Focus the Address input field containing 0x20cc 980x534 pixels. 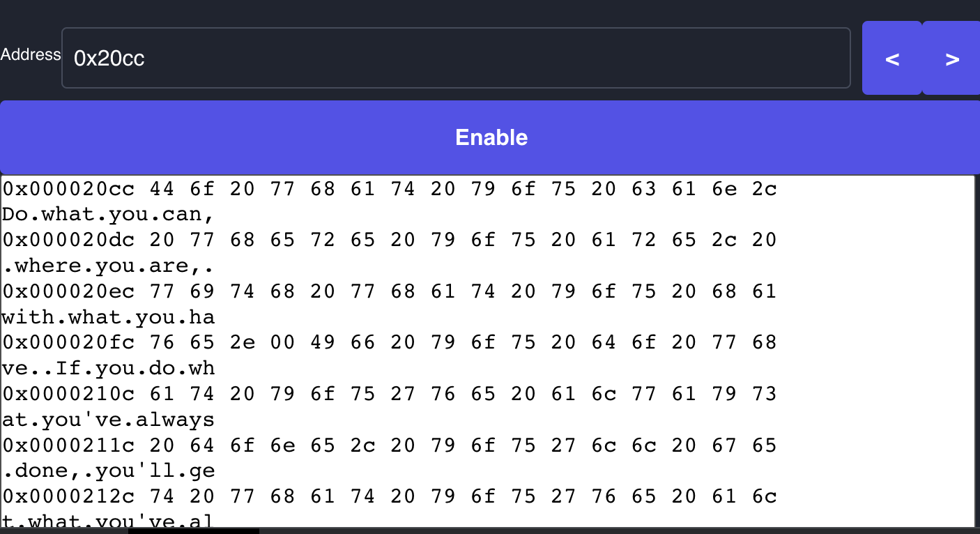coord(456,58)
